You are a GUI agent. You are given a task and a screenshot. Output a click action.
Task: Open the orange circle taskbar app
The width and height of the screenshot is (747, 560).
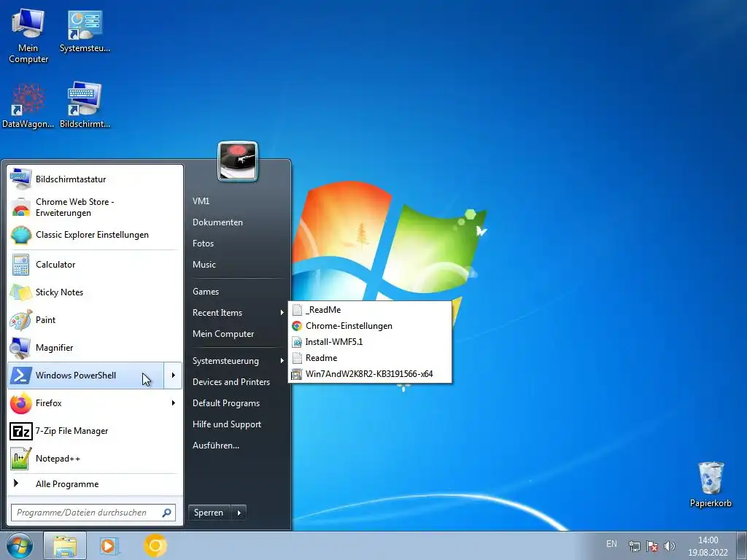(x=155, y=545)
